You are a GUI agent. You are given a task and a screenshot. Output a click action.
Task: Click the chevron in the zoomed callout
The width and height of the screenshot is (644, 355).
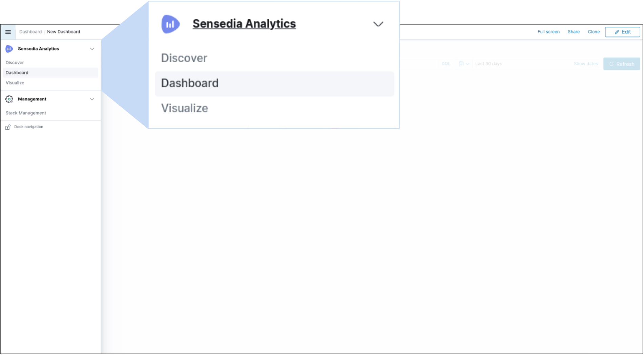coord(378,24)
